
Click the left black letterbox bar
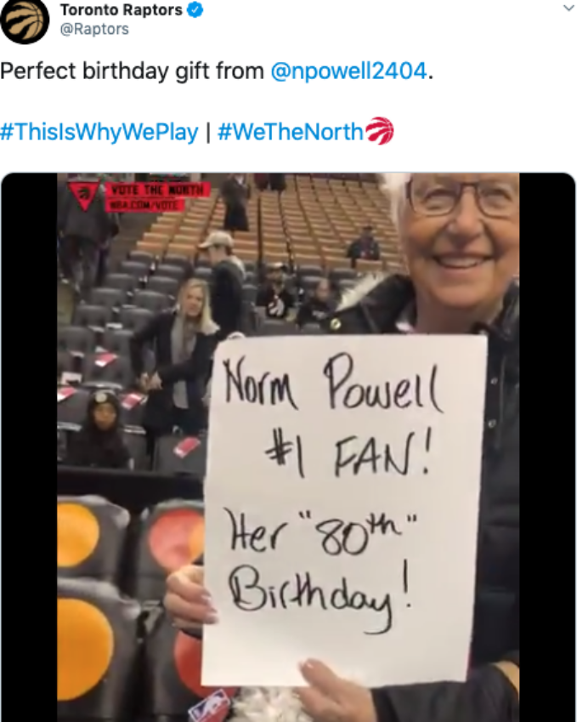coord(30,447)
